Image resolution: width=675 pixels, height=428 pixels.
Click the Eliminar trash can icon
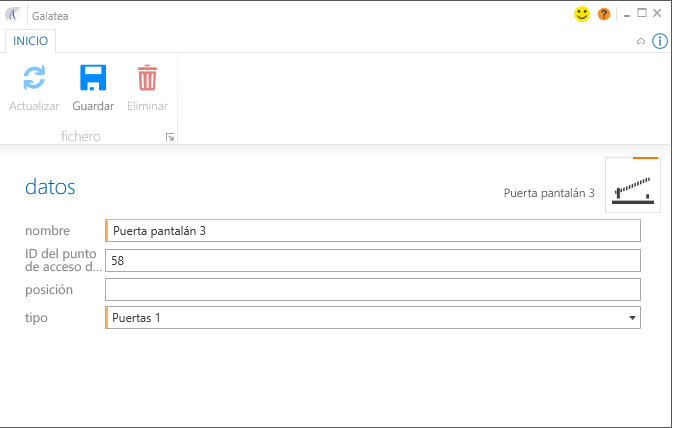147,79
